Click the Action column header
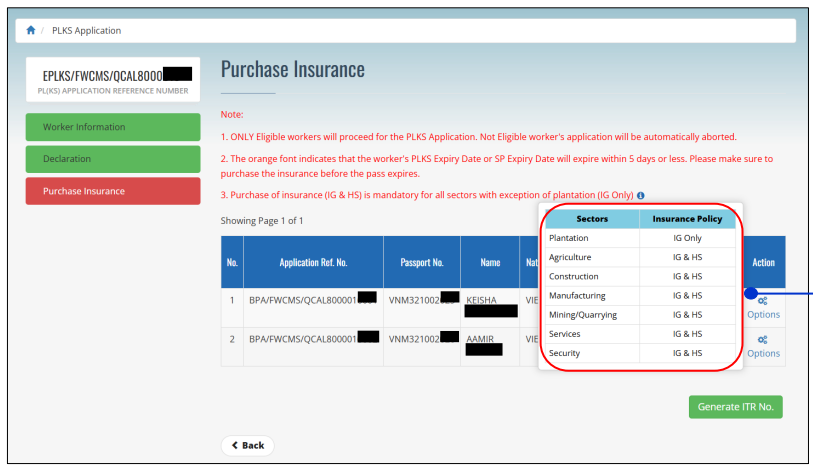Viewport: 813px width, 468px height. (763, 262)
